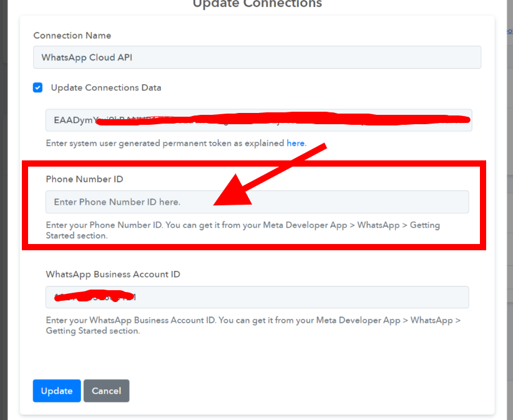Open the 'here' token explanation link

[296, 144]
